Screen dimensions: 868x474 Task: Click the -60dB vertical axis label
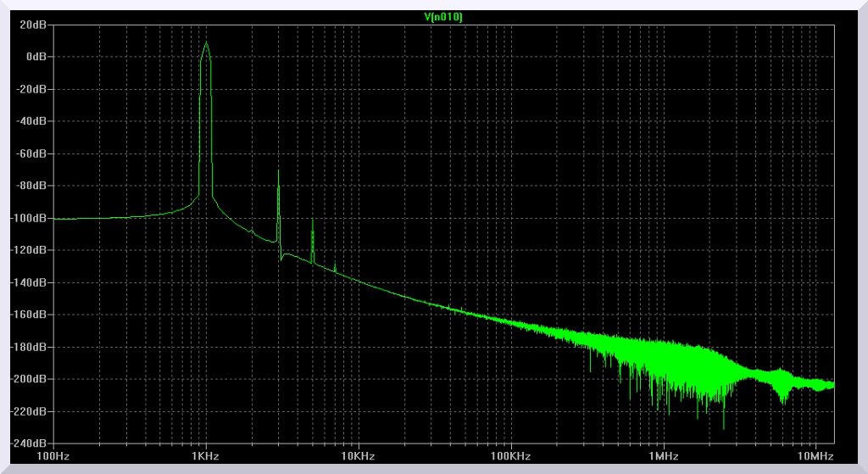tap(31, 153)
